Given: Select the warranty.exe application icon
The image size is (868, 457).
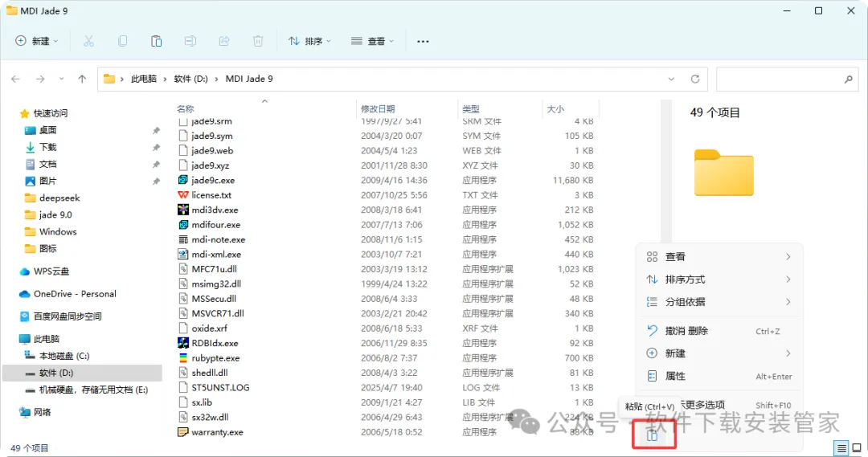Looking at the screenshot, I should pyautogui.click(x=182, y=432).
